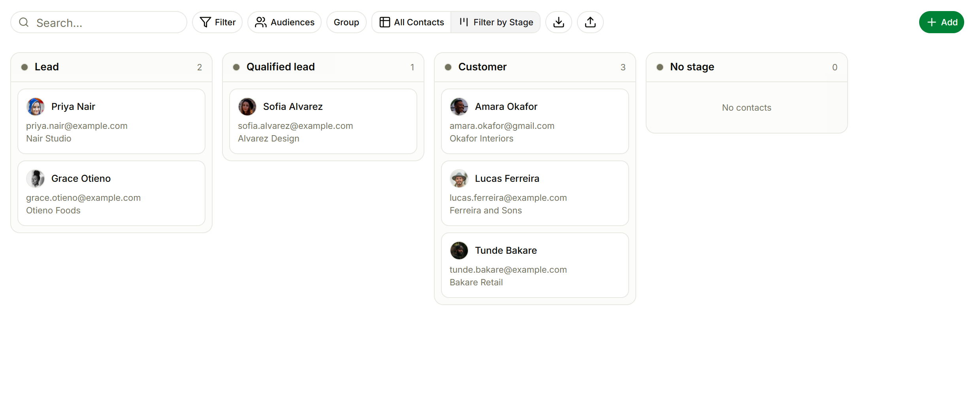Click company Okafor Interiors
Viewport: 980px width, 411px height.
pyautogui.click(x=481, y=139)
